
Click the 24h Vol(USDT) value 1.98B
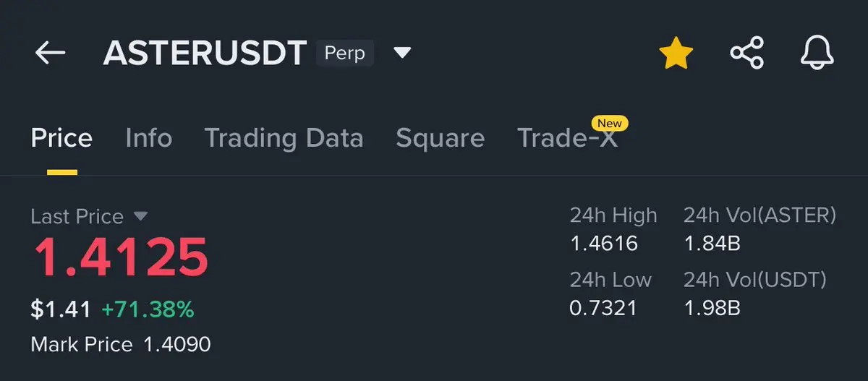[x=712, y=309]
